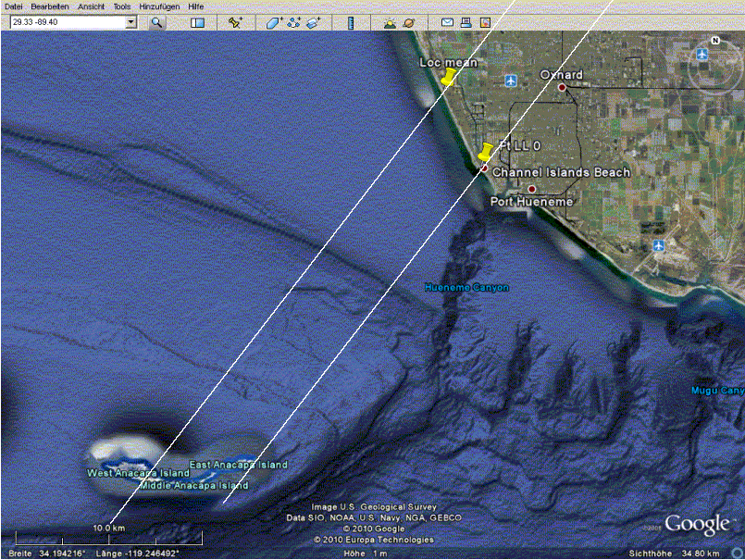
Task: Toggle the sidebar panel visibility
Action: coord(197,22)
